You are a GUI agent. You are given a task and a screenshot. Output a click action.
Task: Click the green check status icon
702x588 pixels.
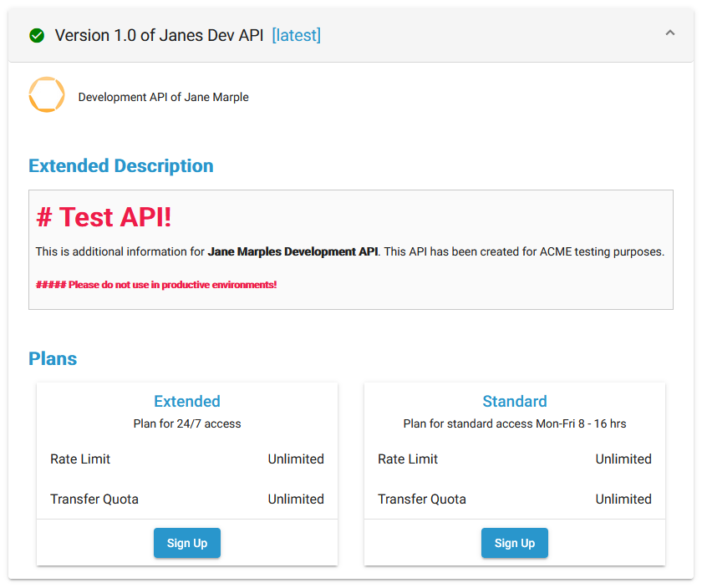point(37,36)
